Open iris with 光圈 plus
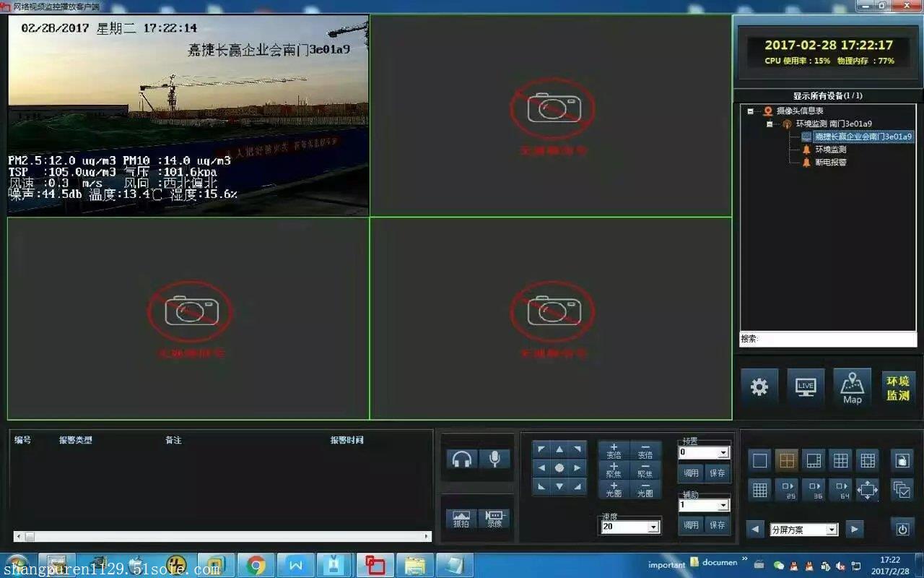 [614, 489]
